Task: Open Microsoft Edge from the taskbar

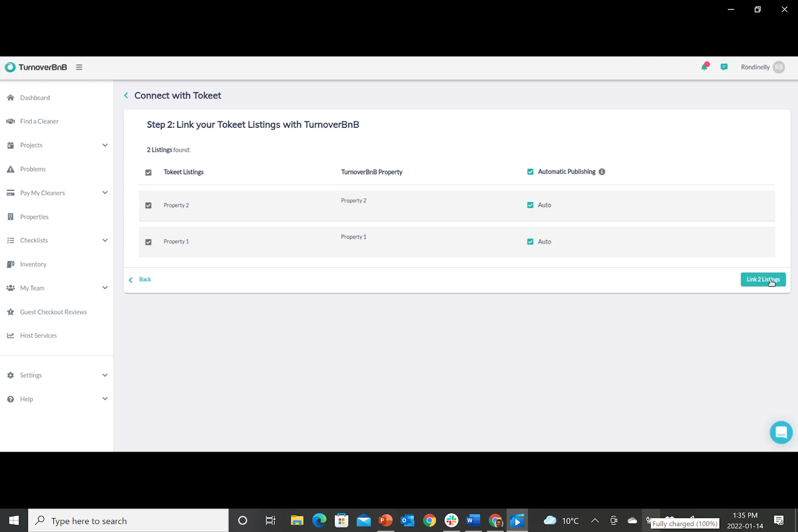Action: (x=319, y=521)
